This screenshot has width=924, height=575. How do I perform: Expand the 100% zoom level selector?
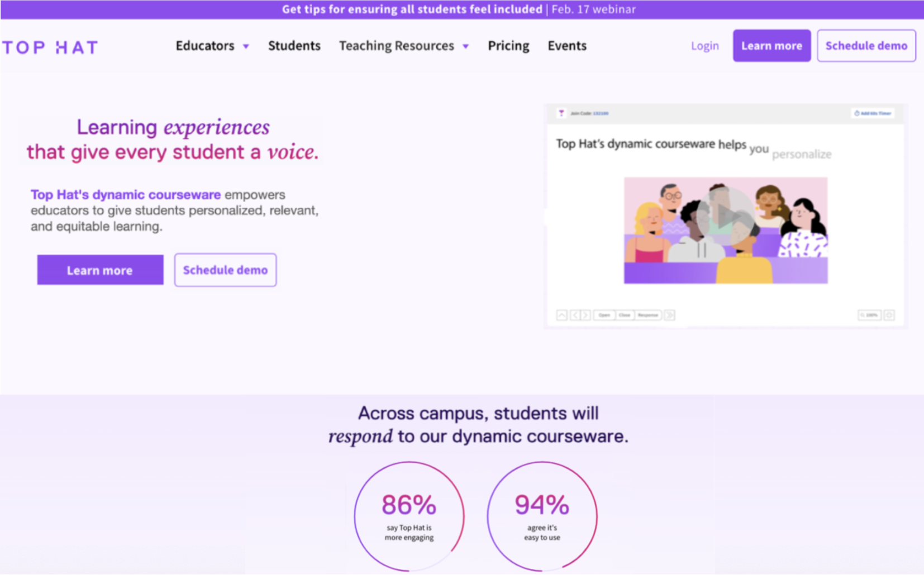click(x=872, y=315)
